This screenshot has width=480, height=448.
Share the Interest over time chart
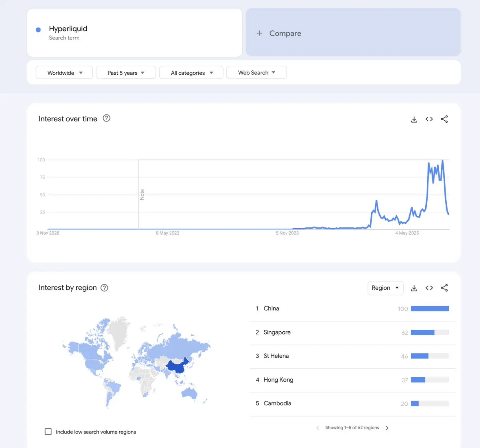[444, 119]
